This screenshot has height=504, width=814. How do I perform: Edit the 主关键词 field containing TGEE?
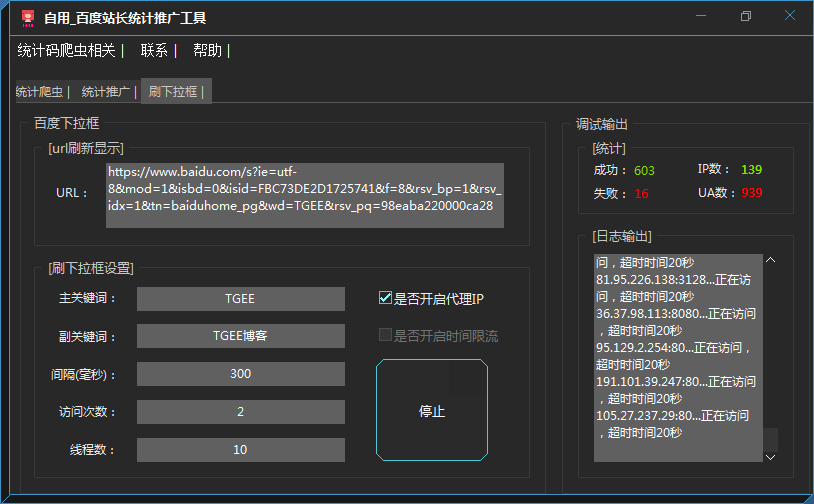[240, 299]
